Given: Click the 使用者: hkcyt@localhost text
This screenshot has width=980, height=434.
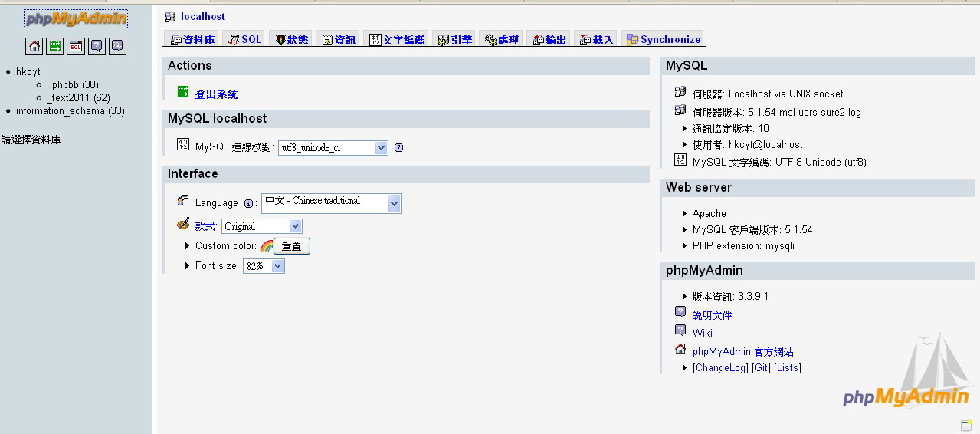Looking at the screenshot, I should [748, 145].
